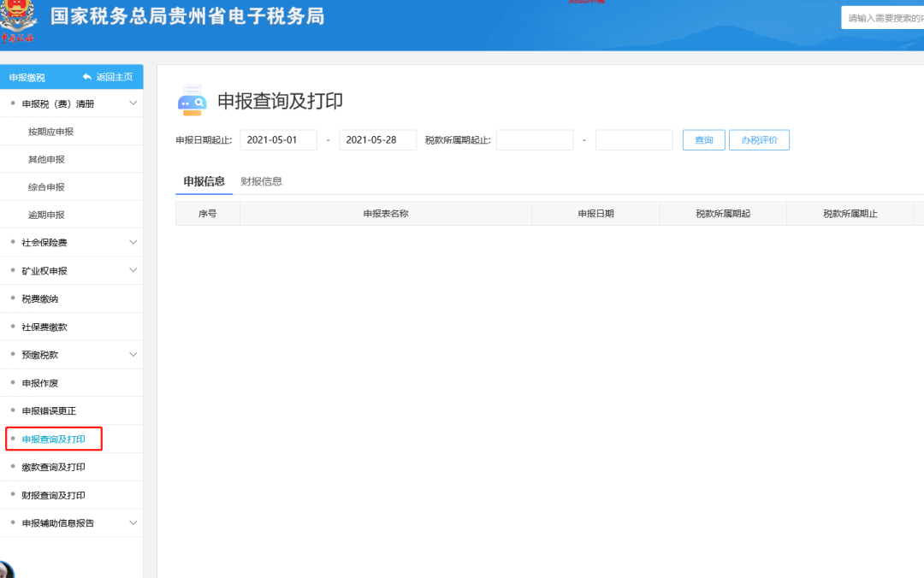Click the tax period end field
Viewport: 924px width, 578px height.
point(634,139)
